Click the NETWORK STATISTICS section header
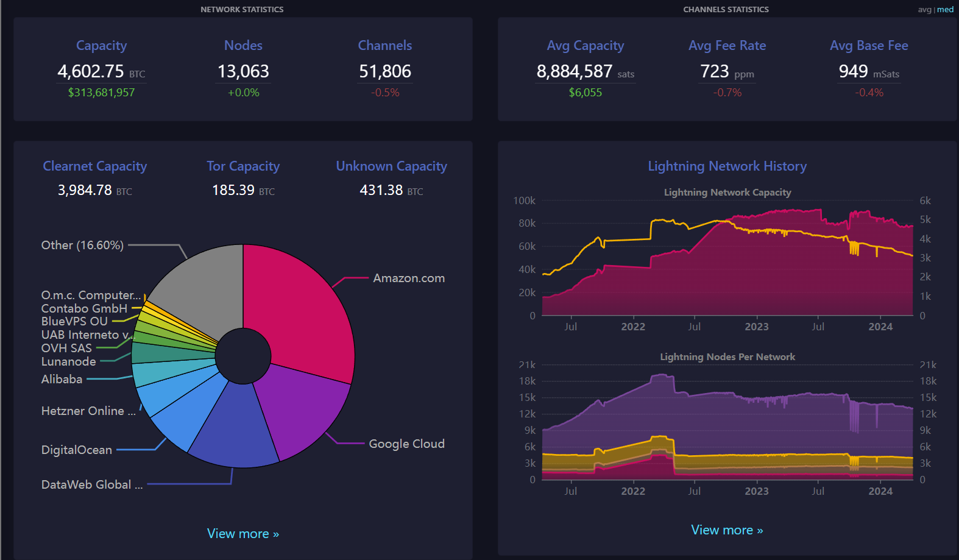Screen dimensions: 959x560 click(x=242, y=10)
